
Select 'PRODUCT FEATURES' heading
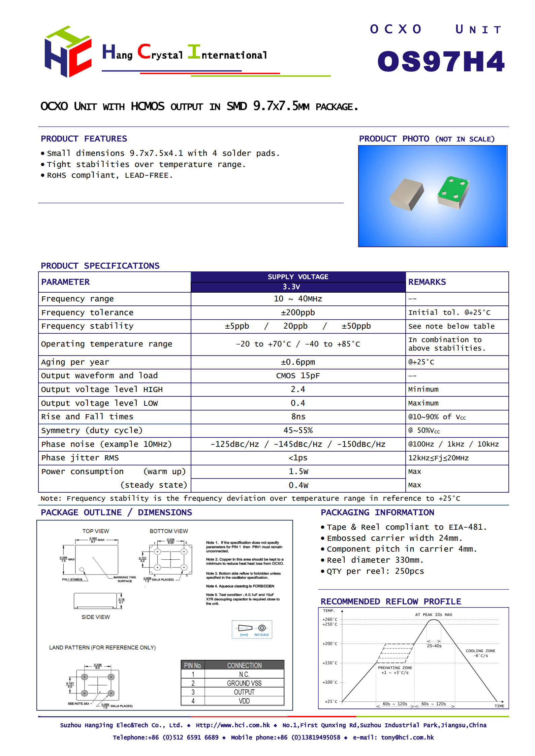(x=84, y=139)
